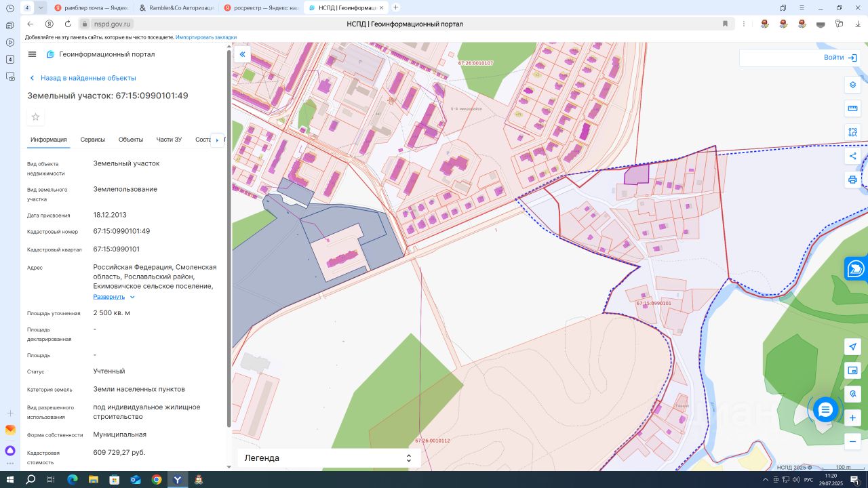Toggle the overview mini-map button
868x488 pixels.
pos(852,371)
